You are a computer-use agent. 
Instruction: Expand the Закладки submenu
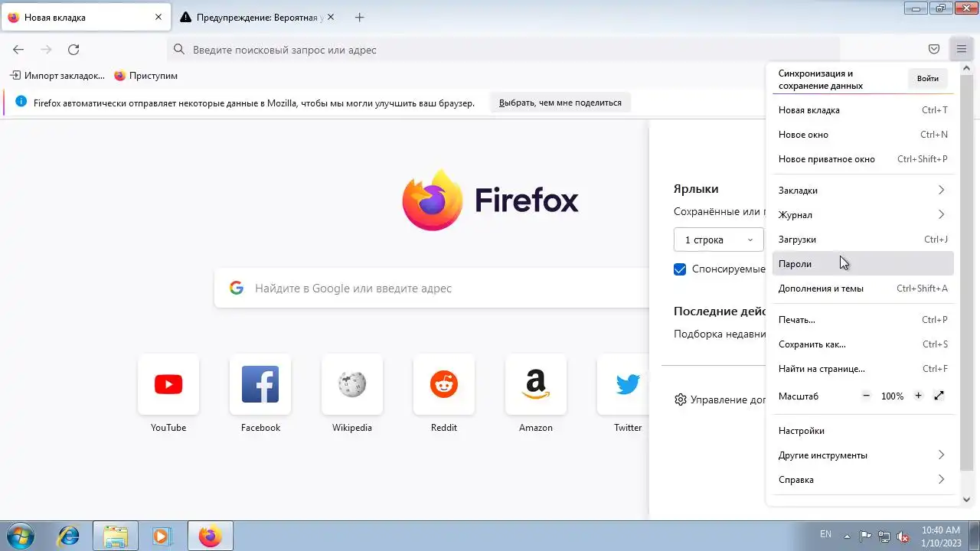(863, 190)
